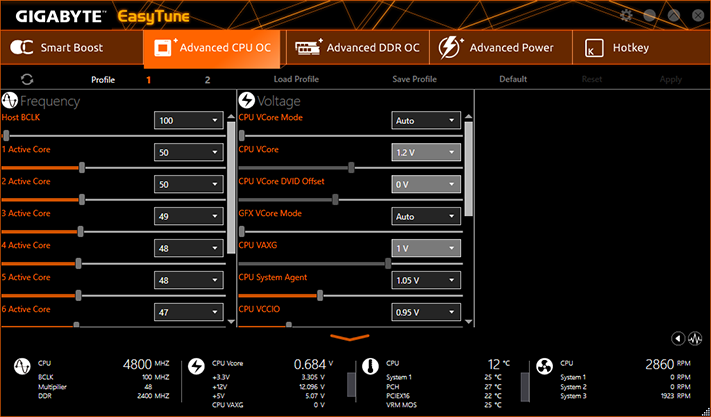The image size is (711, 417).
Task: Click the VRM MOS temperature row label
Action: click(401, 405)
